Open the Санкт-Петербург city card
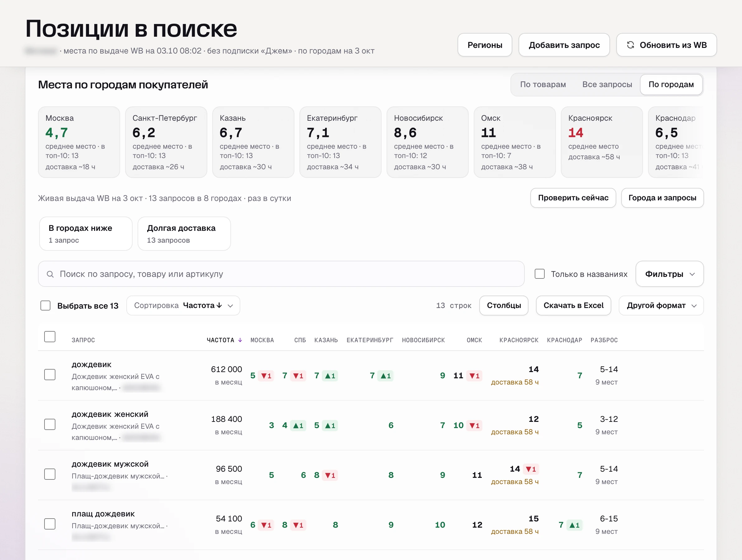 click(166, 142)
